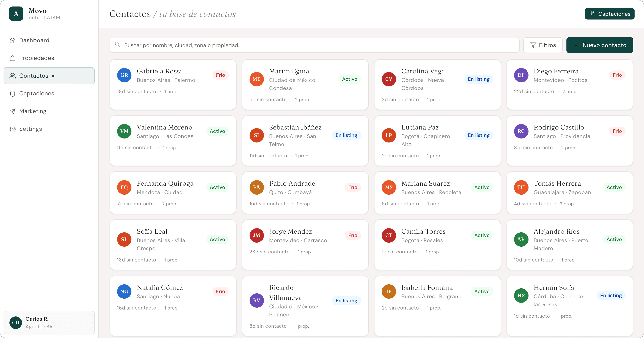Image resolution: width=644 pixels, height=338 pixels.
Task: Open the Filtros filter options
Action: pos(543,45)
